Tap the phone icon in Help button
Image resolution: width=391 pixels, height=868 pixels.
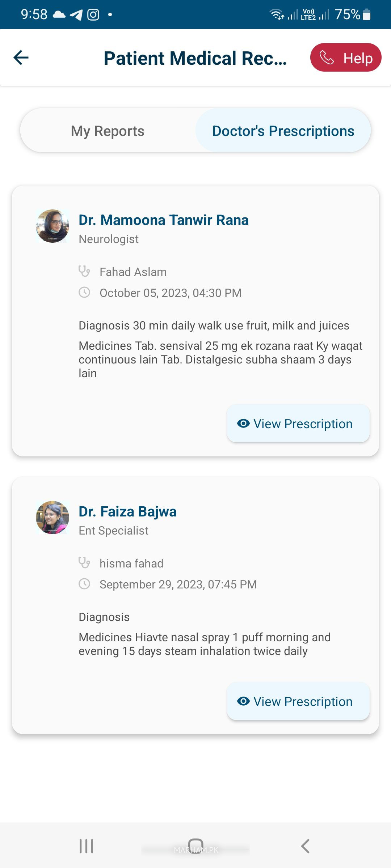click(327, 58)
